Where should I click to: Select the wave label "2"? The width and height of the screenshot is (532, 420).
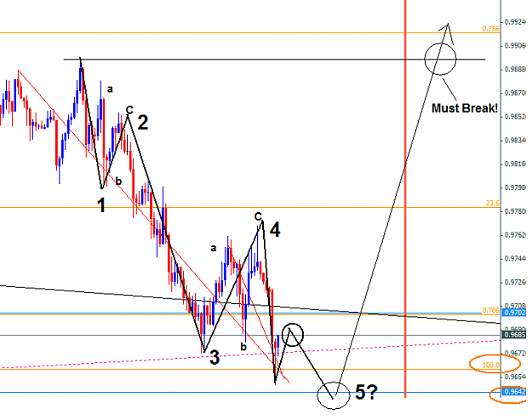pos(143,123)
